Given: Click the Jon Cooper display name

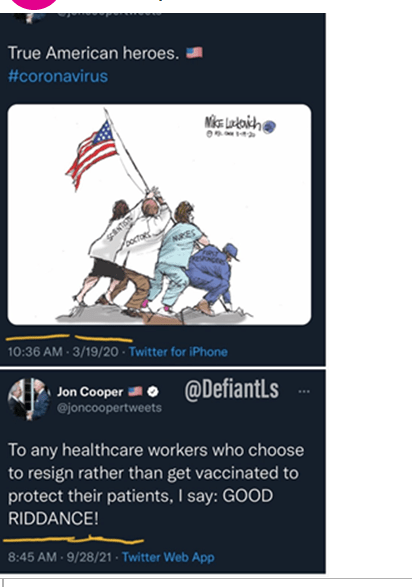Looking at the screenshot, I should pyautogui.click(x=90, y=392).
